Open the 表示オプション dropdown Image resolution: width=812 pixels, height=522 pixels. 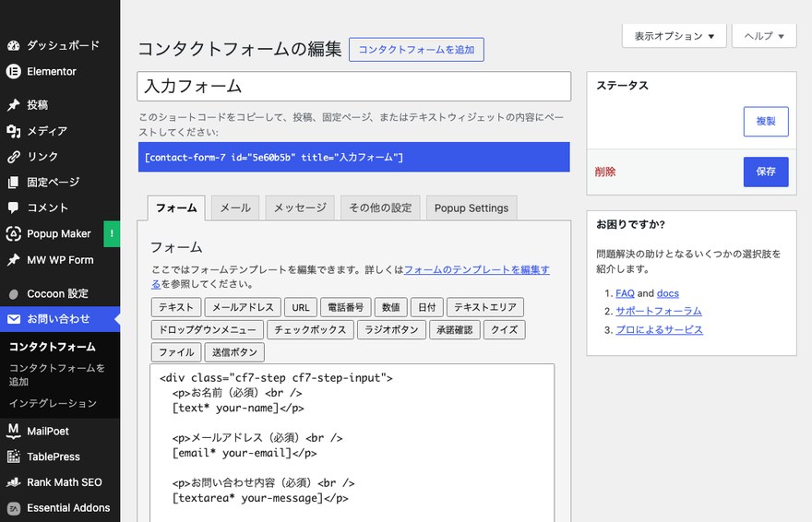click(x=675, y=36)
